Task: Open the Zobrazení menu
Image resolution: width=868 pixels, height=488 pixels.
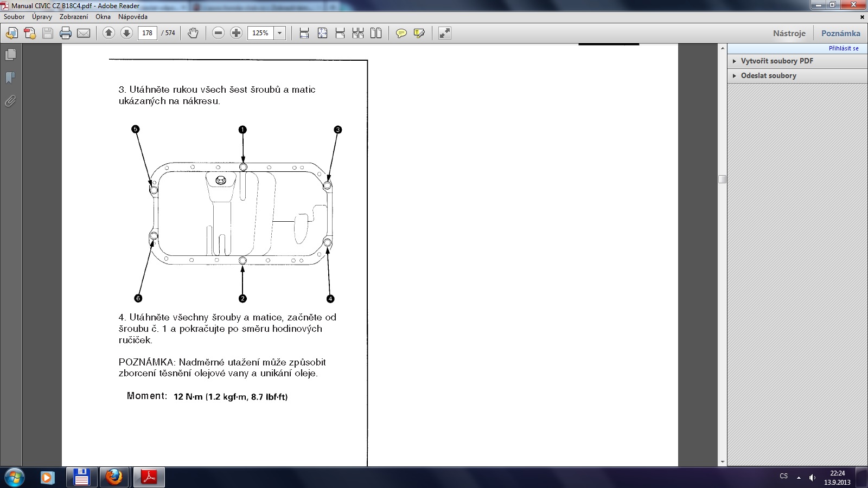Action: pos(74,17)
